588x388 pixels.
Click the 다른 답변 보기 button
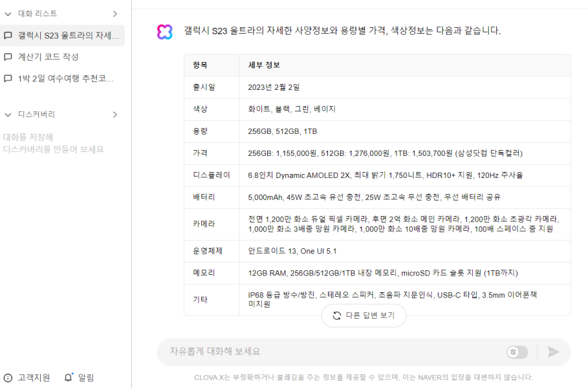coord(364,316)
